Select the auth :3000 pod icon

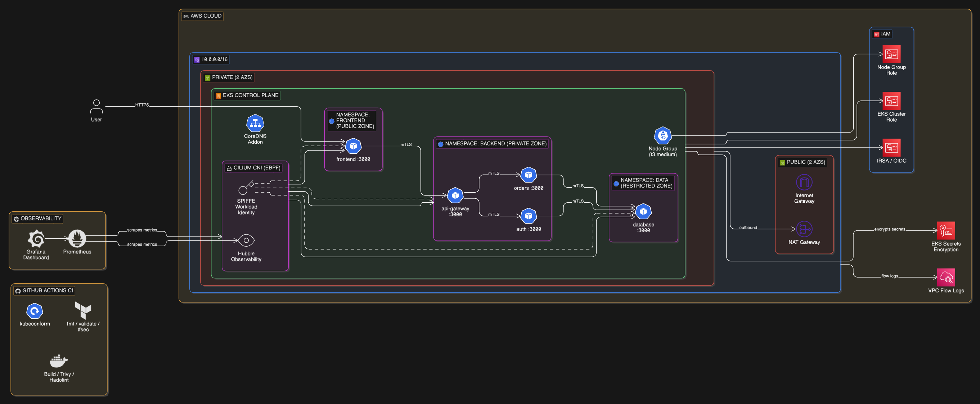coord(529,216)
